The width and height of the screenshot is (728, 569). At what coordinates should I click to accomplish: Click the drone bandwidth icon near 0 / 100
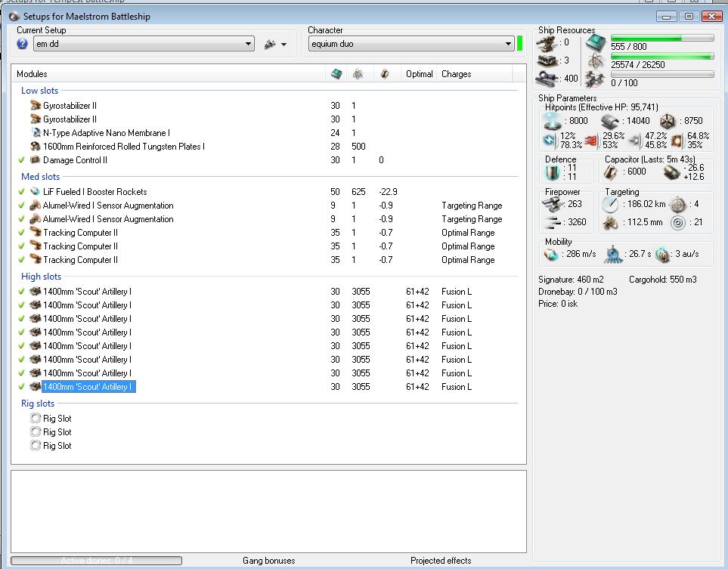tap(595, 79)
